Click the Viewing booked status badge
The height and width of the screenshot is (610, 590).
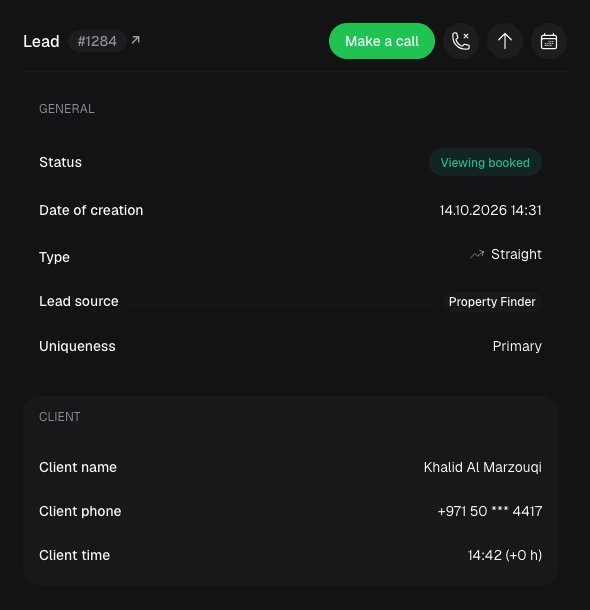point(485,162)
